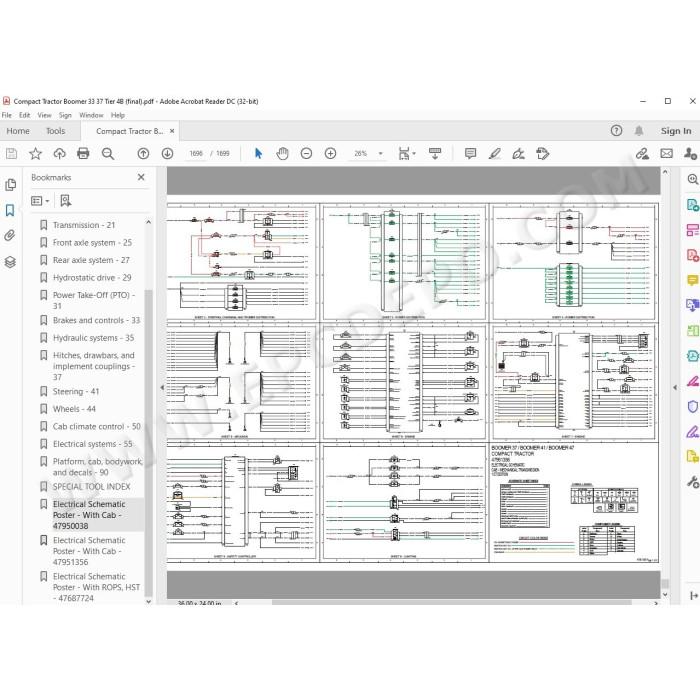Zoom out with the minus icon
The image size is (700, 700).
[x=306, y=154]
